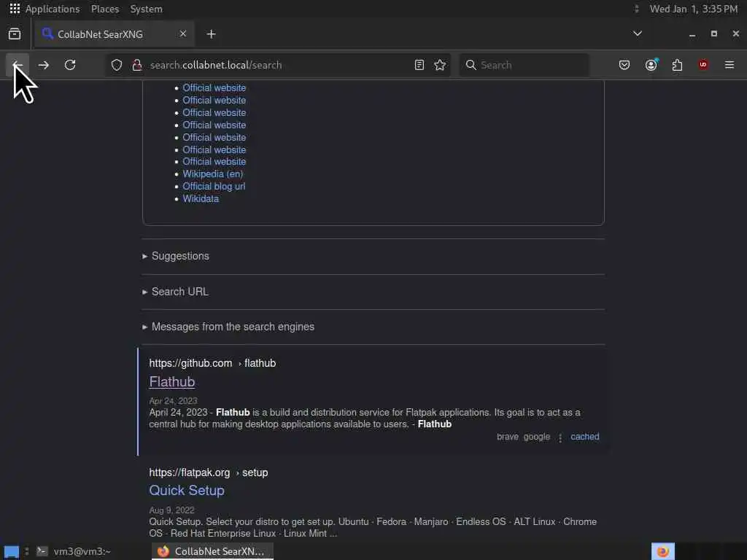The width and height of the screenshot is (747, 560).
Task: Go forward one page
Action: click(x=43, y=65)
